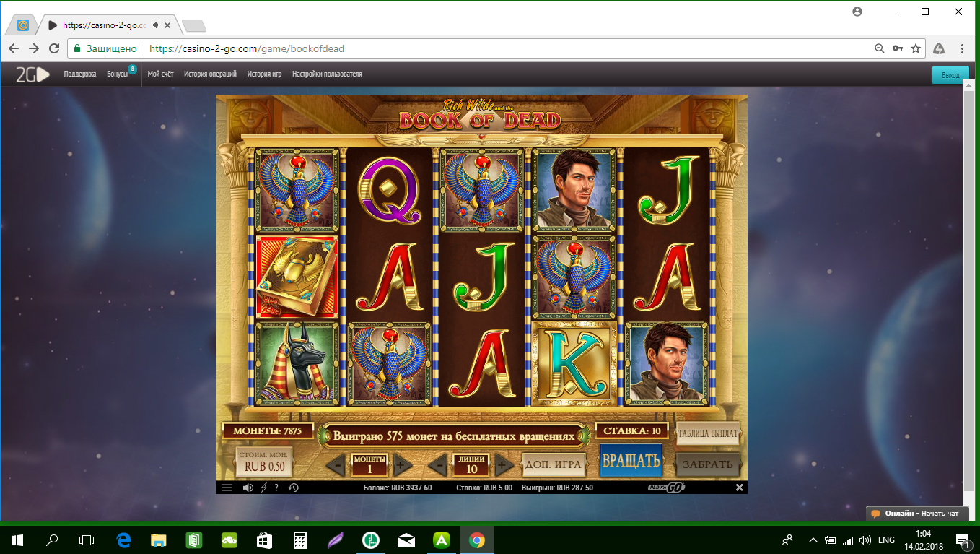The image size is (980, 554).
Task: Open the notification center icon
Action: click(x=963, y=540)
